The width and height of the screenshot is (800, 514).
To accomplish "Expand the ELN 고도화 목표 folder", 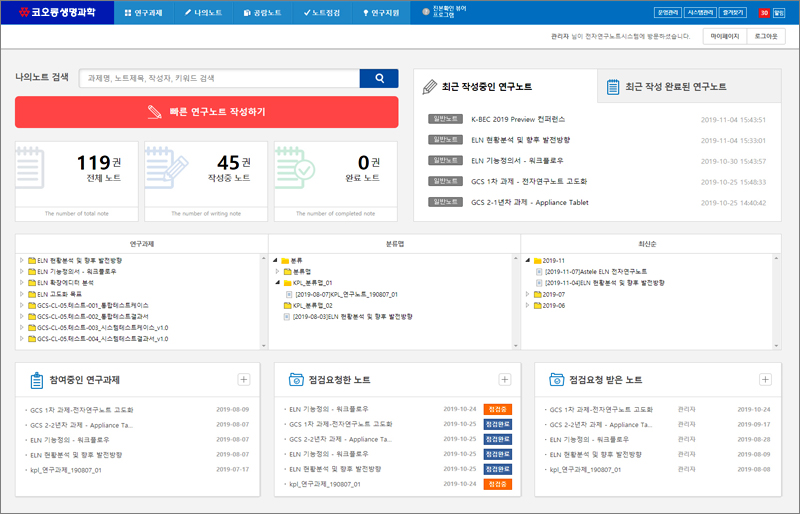I will (22, 294).
